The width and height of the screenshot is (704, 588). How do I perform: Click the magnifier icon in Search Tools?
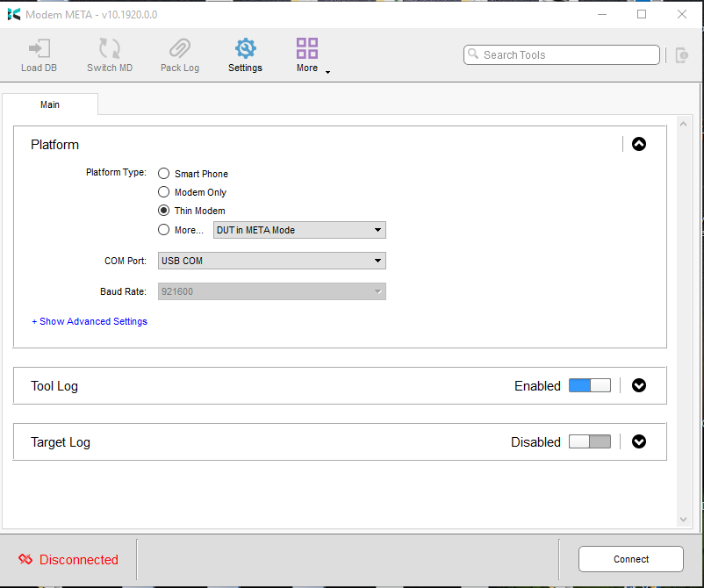(473, 54)
